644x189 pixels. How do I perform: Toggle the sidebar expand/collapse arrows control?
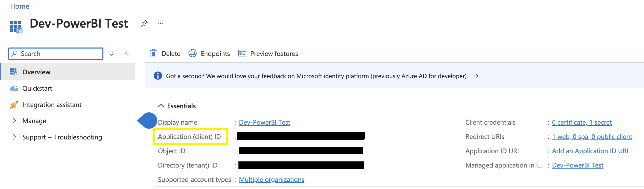[112, 54]
